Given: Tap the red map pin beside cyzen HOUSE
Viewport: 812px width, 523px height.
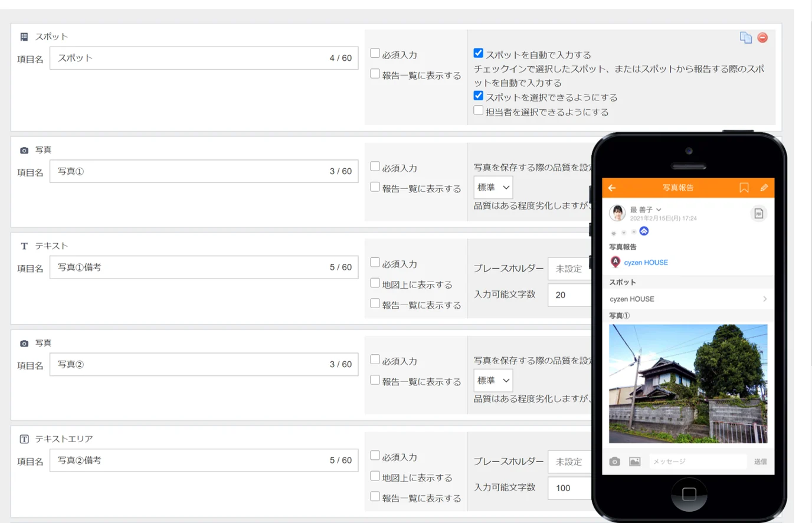Looking at the screenshot, I should [615, 261].
